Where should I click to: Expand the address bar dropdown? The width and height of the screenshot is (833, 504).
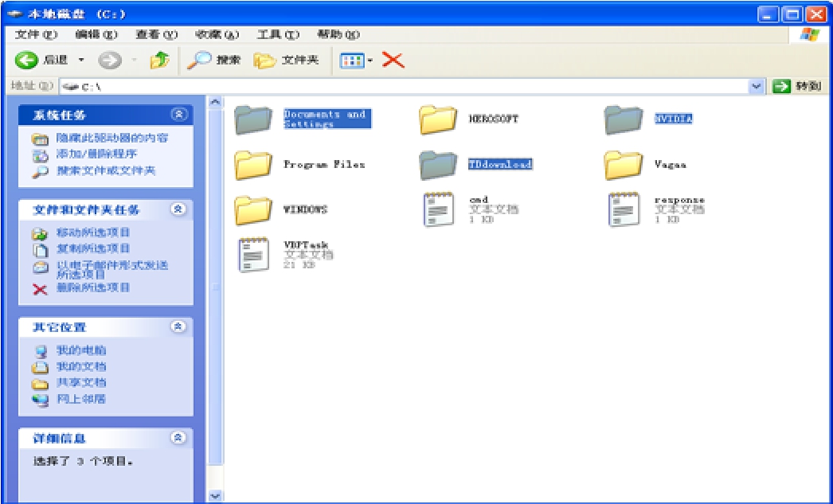(x=757, y=86)
